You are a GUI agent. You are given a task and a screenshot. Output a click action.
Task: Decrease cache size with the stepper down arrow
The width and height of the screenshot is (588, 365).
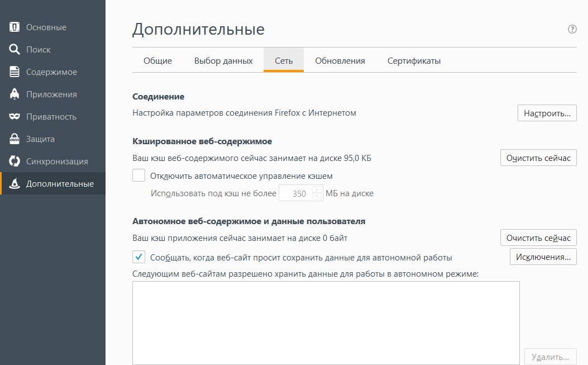tap(317, 197)
